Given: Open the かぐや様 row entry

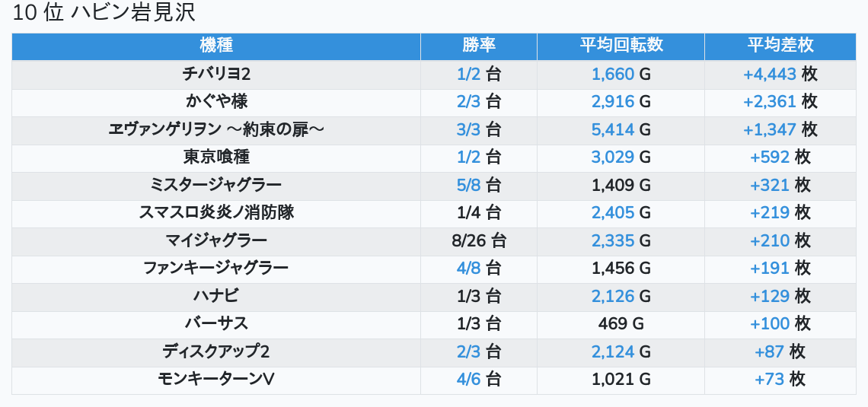Looking at the screenshot, I should click(216, 102).
